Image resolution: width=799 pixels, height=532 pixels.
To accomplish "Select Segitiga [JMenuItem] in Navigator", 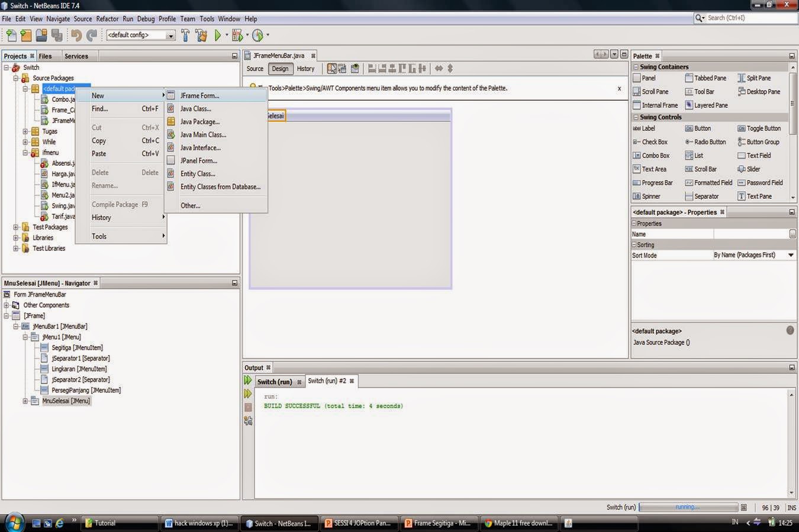I will click(77, 348).
